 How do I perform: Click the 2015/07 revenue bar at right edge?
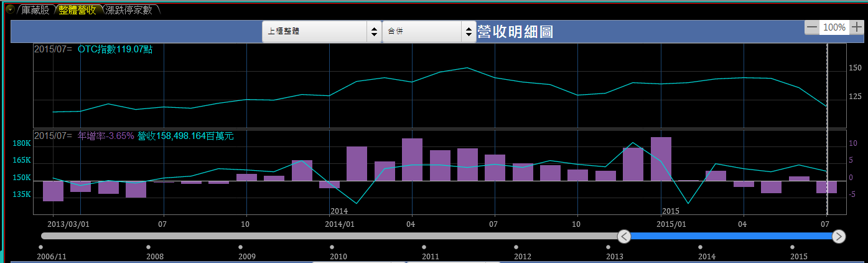point(826,187)
